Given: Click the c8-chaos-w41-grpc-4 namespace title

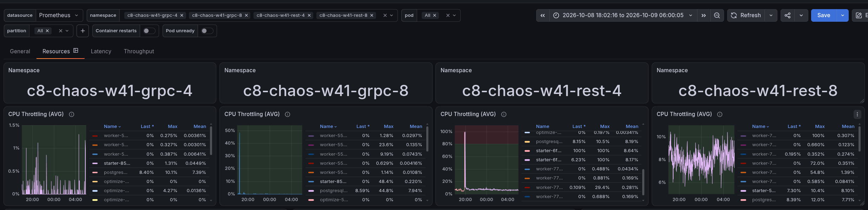Looking at the screenshot, I should pyautogui.click(x=110, y=91).
